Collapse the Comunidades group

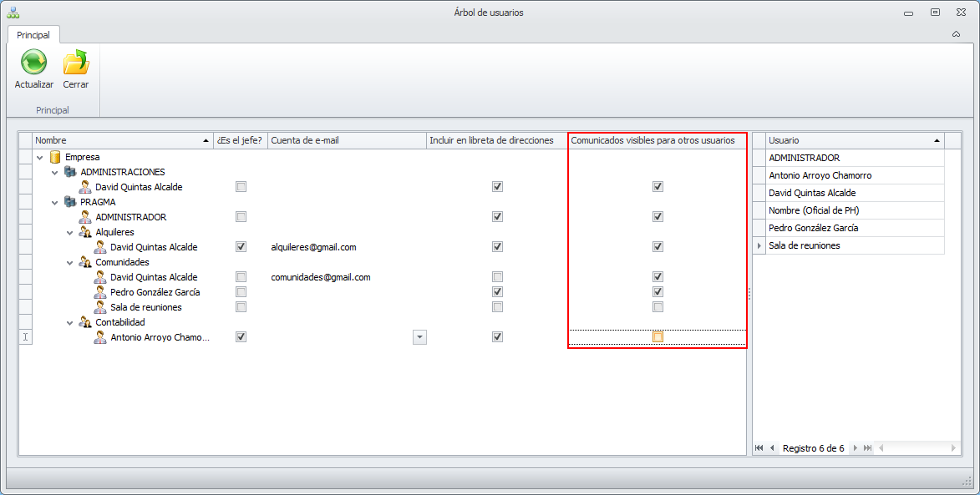[x=70, y=262]
